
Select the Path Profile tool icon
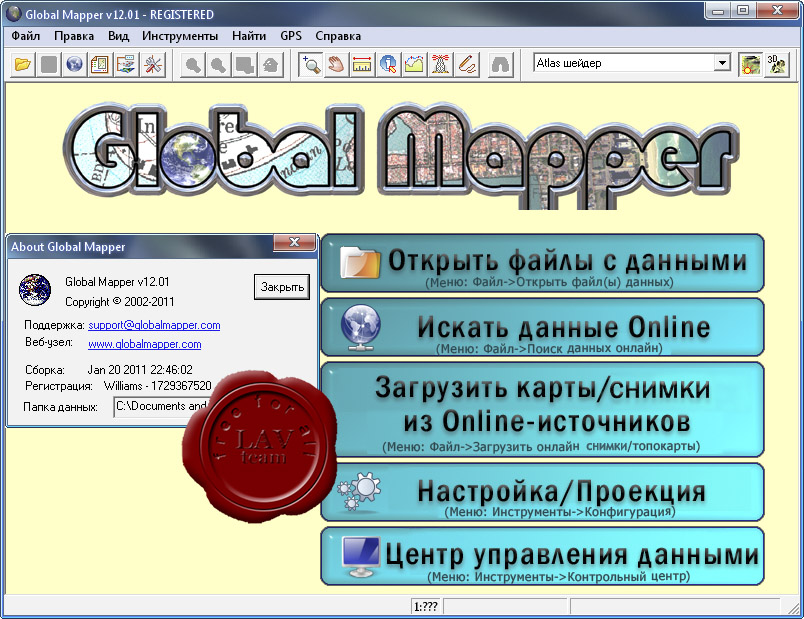pos(414,65)
